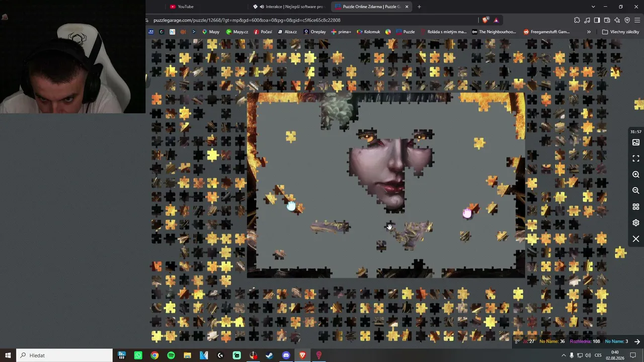Zoom in on the puzzle board

click(636, 174)
